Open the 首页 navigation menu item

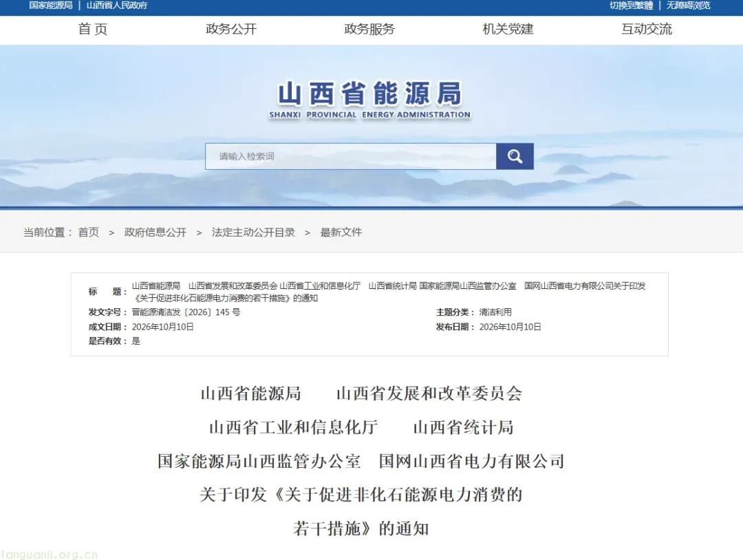pyautogui.click(x=93, y=30)
